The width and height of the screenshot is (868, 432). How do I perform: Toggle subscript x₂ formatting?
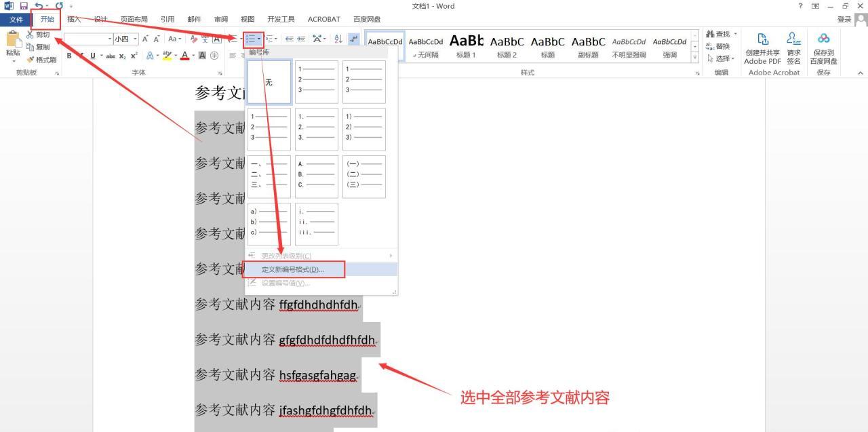click(123, 56)
